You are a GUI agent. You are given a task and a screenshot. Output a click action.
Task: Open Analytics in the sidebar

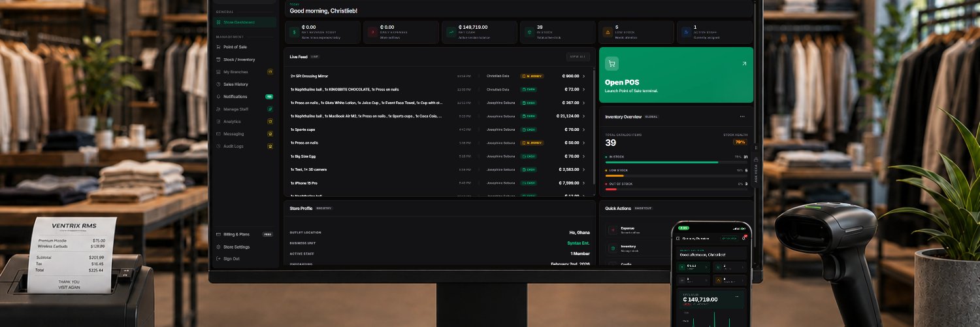point(244,122)
